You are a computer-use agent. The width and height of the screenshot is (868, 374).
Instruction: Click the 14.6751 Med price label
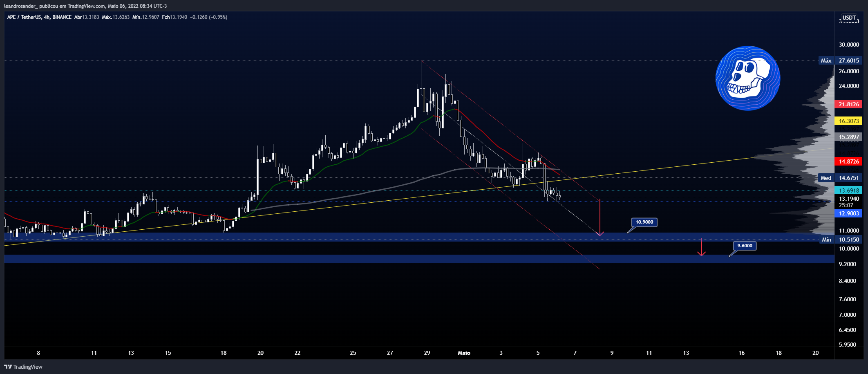(x=849, y=178)
